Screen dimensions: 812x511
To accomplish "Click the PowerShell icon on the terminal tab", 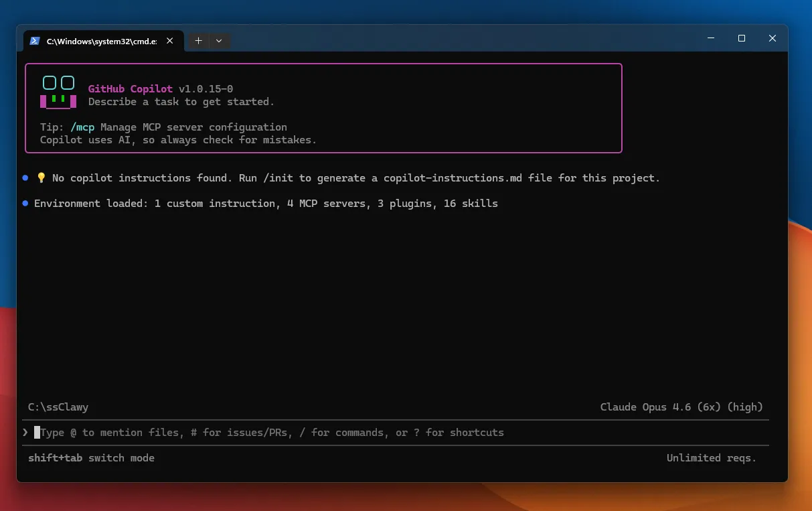I will point(35,40).
